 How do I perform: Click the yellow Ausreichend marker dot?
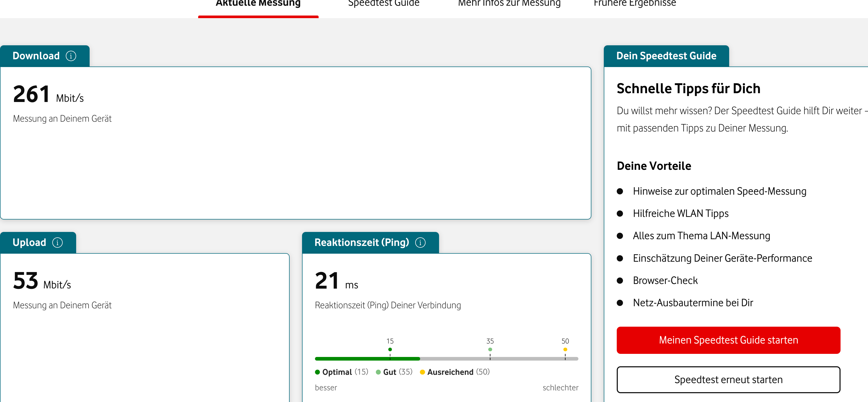click(565, 349)
